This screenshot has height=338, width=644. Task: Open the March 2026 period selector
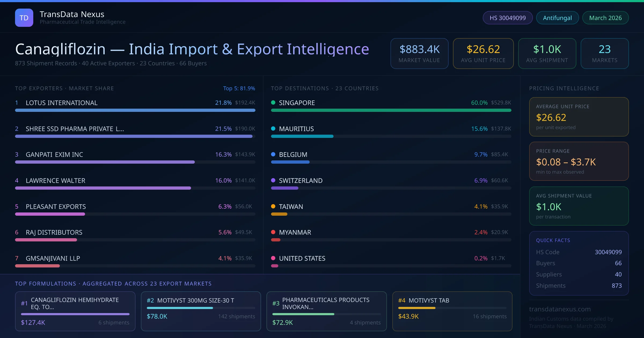(605, 17)
